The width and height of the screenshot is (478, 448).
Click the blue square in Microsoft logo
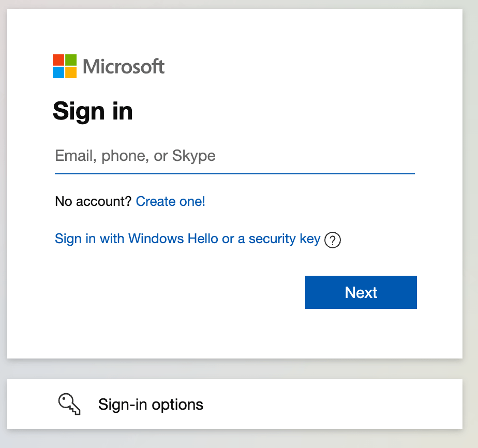58,72
